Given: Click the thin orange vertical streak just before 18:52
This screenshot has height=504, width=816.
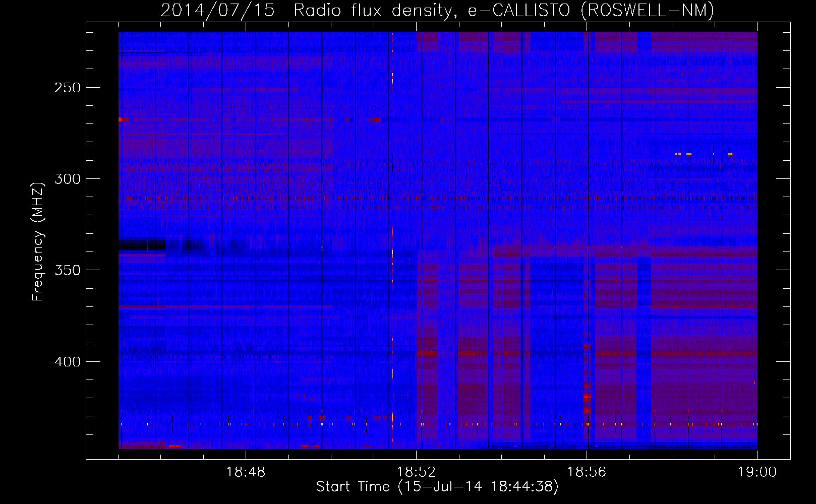Looking at the screenshot, I should [x=392, y=252].
